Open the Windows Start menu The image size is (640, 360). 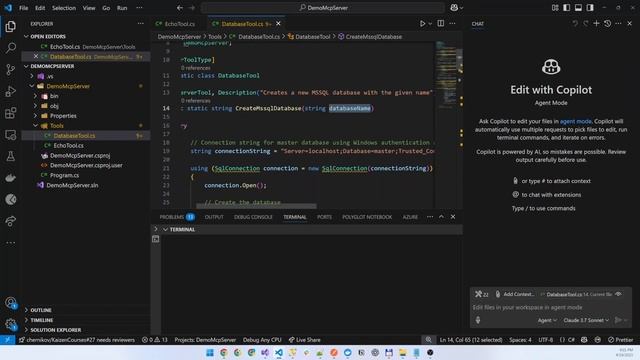tap(210, 353)
